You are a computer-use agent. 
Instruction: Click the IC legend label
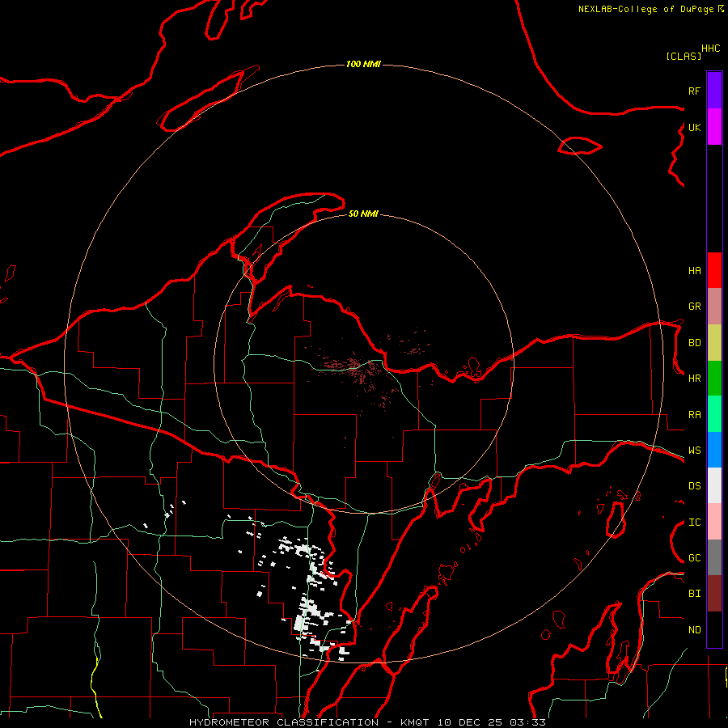click(x=694, y=523)
